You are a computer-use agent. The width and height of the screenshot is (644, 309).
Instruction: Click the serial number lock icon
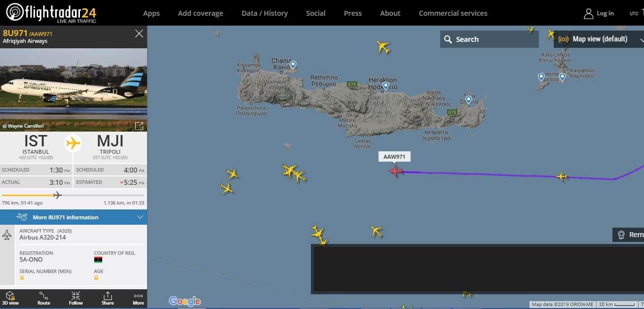[x=22, y=277]
